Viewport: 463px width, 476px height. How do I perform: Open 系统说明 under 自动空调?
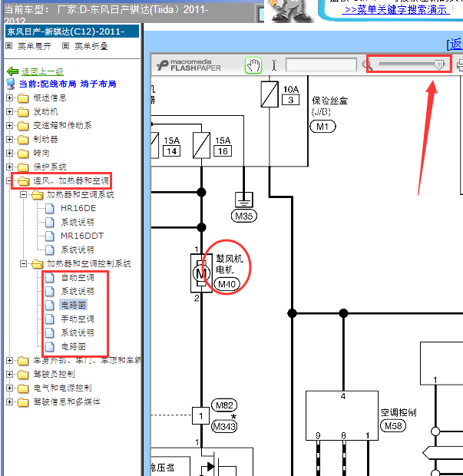click(78, 292)
